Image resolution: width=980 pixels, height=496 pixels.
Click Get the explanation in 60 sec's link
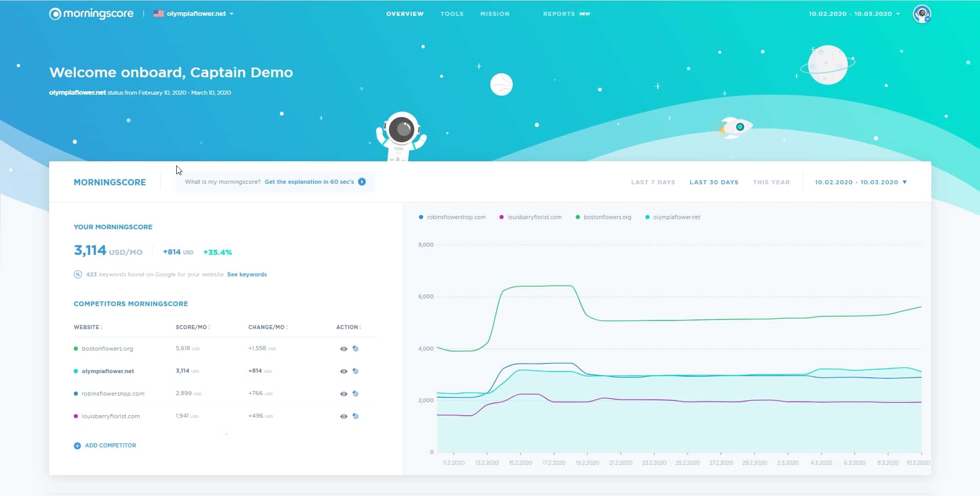(309, 182)
